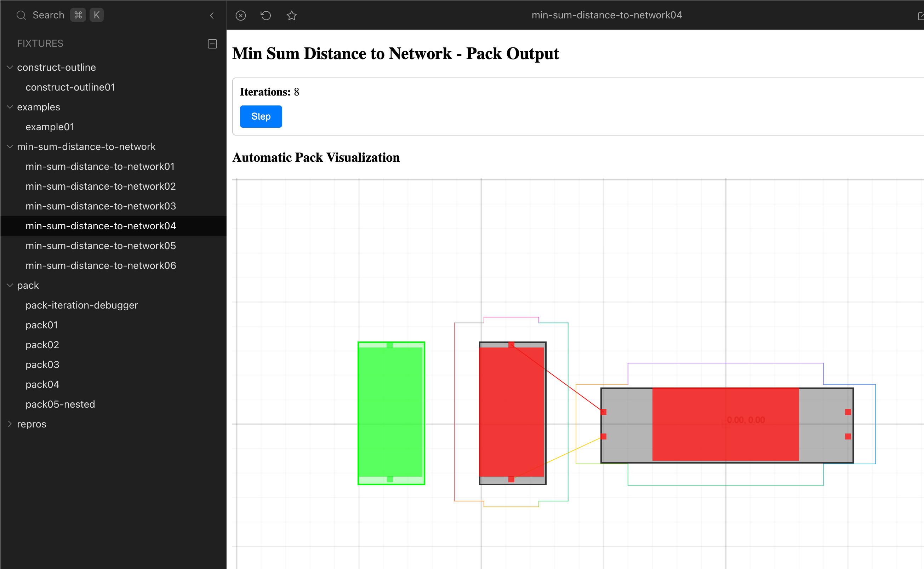This screenshot has width=924, height=569.
Task: Reload the fixture with the refresh icon
Action: 266,16
